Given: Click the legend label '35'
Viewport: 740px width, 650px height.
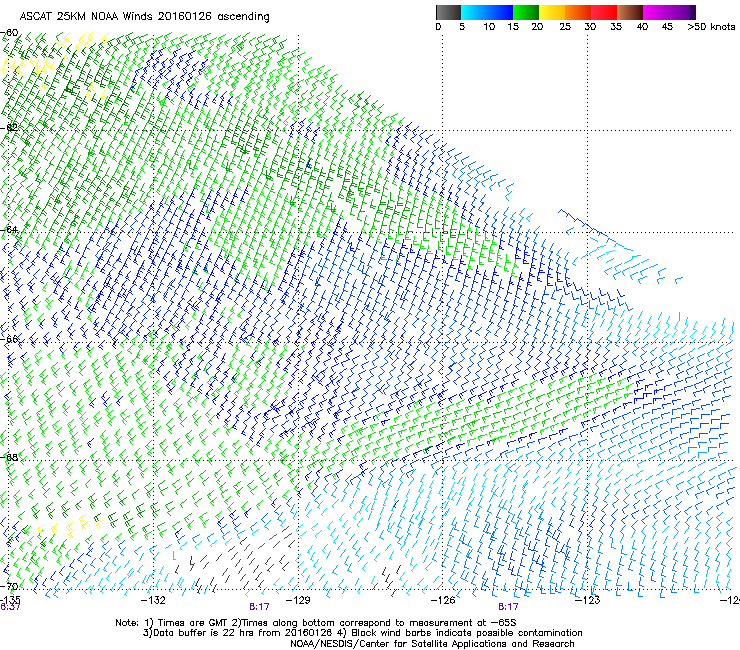Looking at the screenshot, I should 616,27.
